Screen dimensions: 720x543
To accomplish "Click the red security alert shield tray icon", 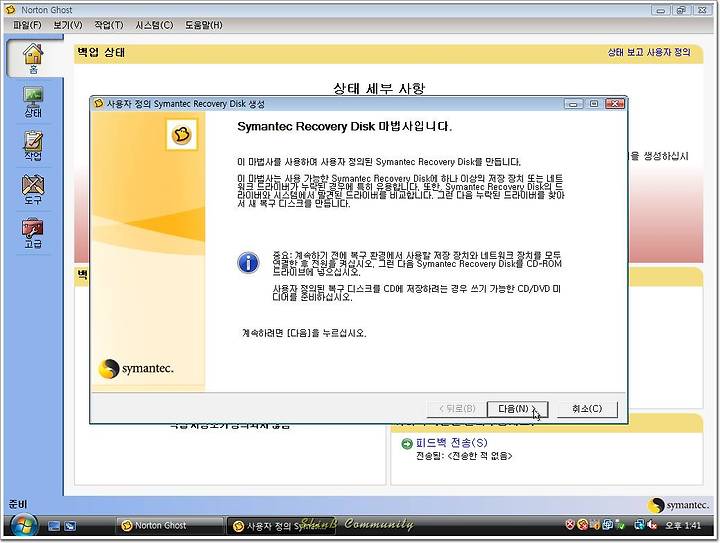I will pos(570,525).
